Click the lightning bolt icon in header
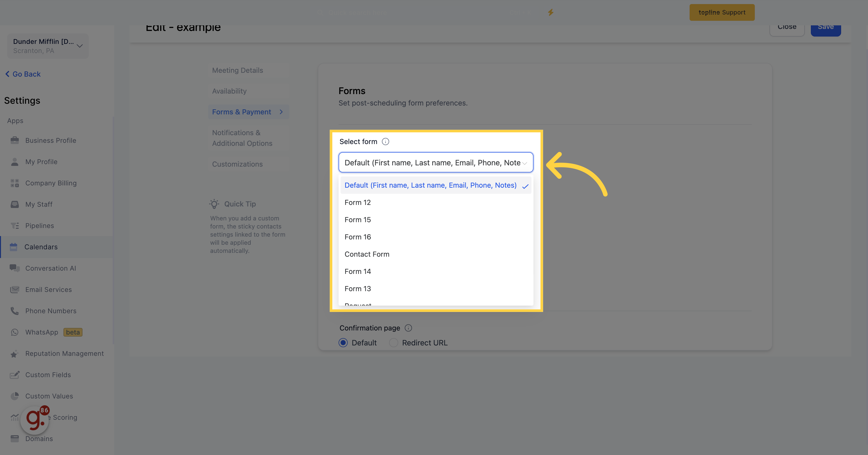The width and height of the screenshot is (868, 455). pyautogui.click(x=550, y=12)
